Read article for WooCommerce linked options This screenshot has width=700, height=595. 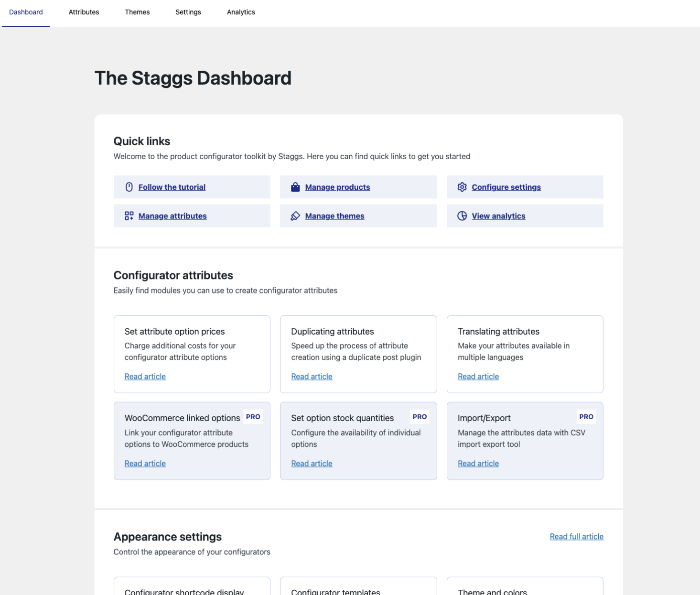click(x=145, y=464)
